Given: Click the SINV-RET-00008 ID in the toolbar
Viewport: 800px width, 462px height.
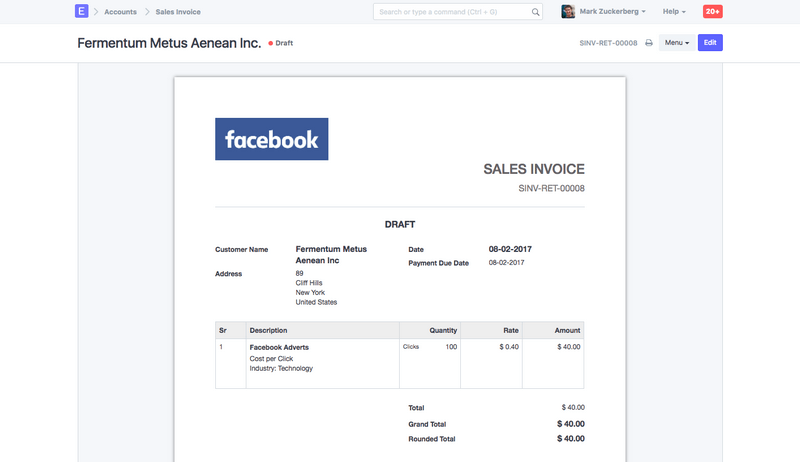Looking at the screenshot, I should [x=608, y=43].
